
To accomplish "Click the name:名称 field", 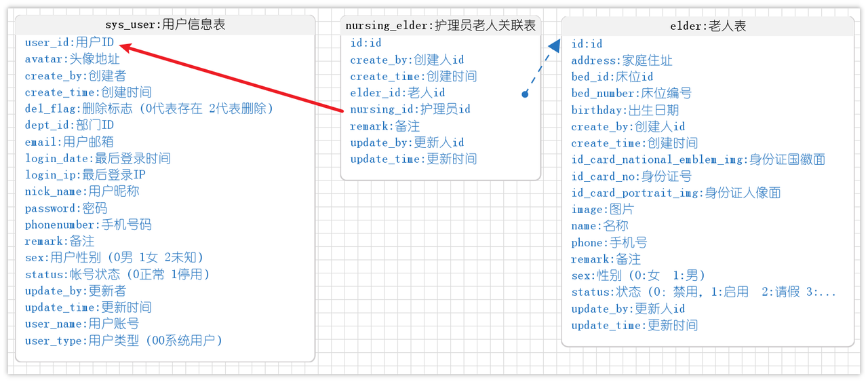I will click(599, 226).
